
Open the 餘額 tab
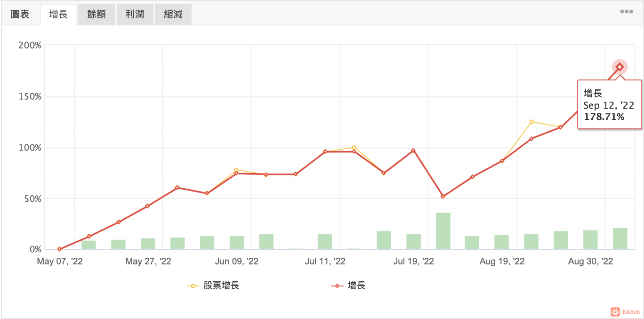pos(97,15)
